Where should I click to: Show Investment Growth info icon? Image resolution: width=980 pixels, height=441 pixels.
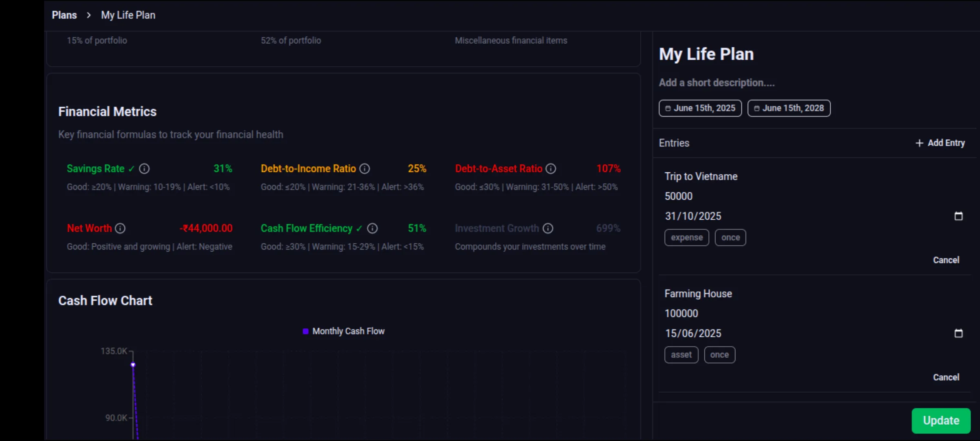(548, 228)
